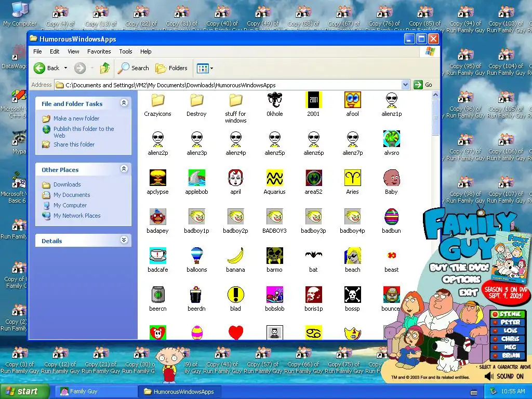The width and height of the screenshot is (532, 399).
Task: Choose STEWIE in Family Guy character list
Action: [x=508, y=314]
